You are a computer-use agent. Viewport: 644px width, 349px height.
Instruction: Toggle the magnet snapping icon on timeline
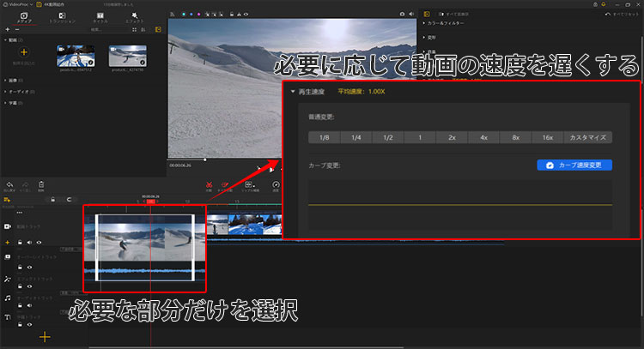[x=69, y=199]
